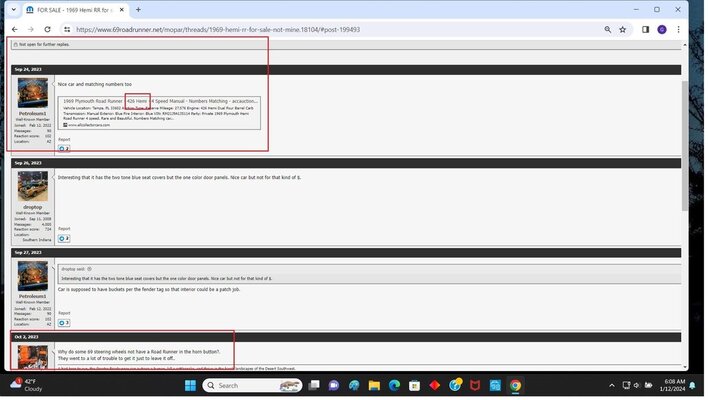This screenshot has width=708, height=400.
Task: Bookmark this page with the star icon
Action: point(623,30)
